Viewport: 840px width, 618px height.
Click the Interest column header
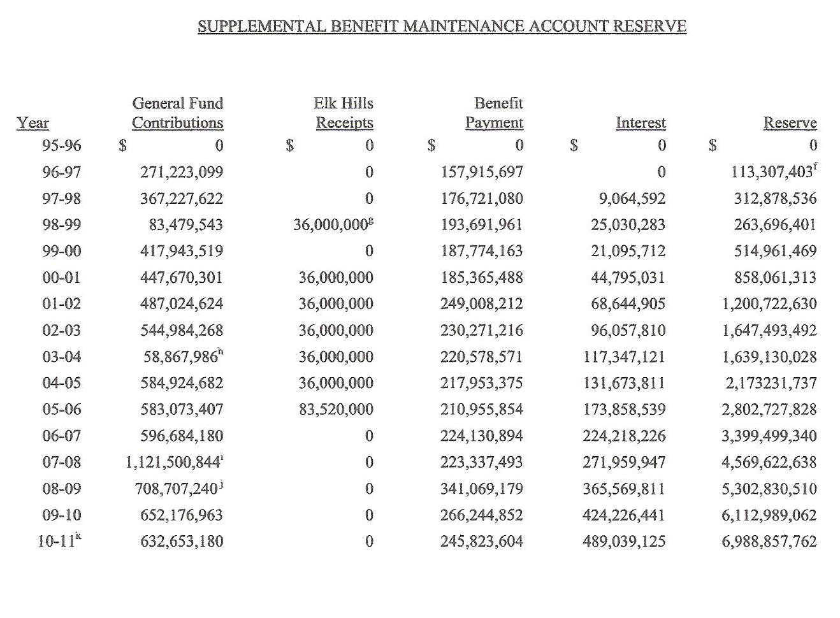[641, 123]
